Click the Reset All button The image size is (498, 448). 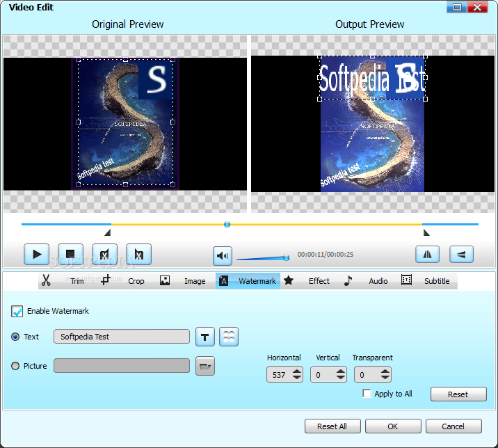point(332,426)
